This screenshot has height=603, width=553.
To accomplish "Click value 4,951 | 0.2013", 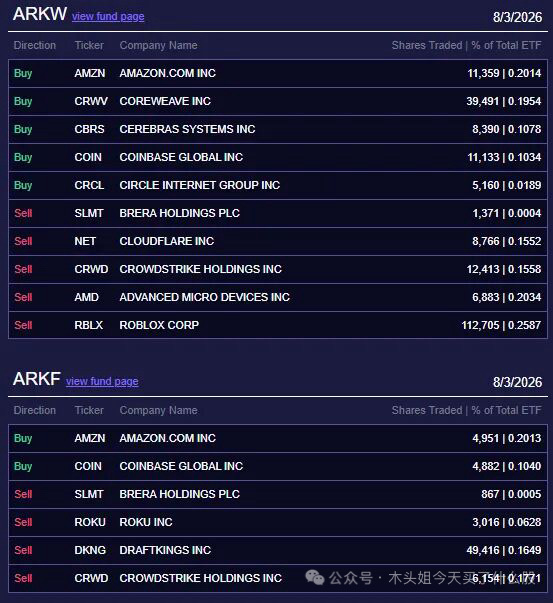I will coord(506,438).
